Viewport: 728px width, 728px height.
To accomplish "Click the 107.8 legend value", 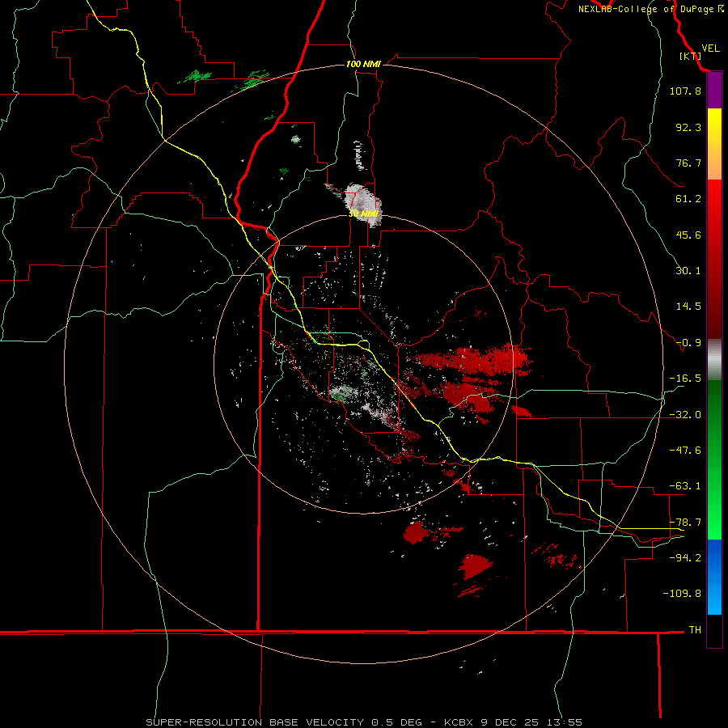I will click(685, 91).
